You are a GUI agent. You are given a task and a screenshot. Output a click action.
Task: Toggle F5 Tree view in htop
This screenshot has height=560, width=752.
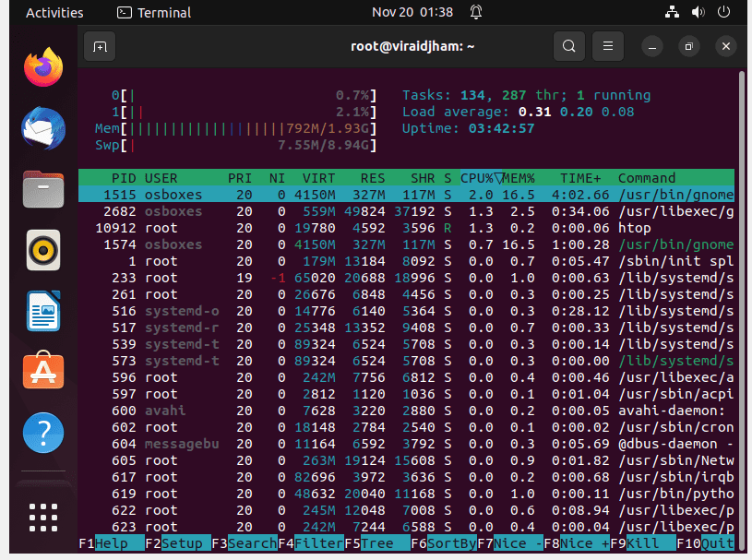click(x=377, y=543)
